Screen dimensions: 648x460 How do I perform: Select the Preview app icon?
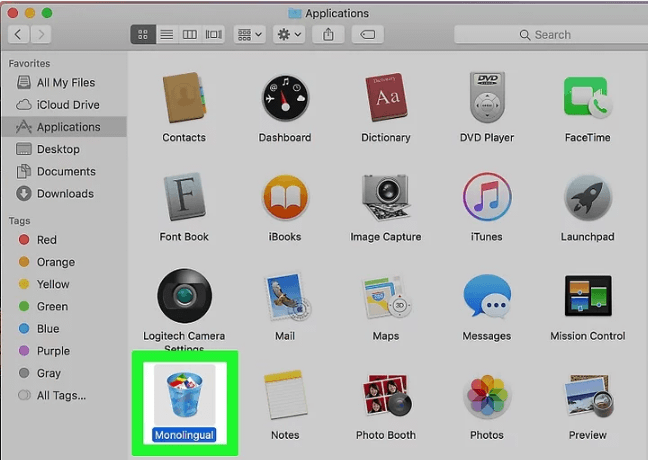(x=588, y=395)
